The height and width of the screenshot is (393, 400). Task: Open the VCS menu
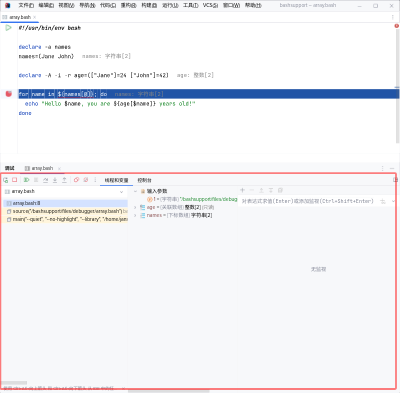click(x=210, y=5)
